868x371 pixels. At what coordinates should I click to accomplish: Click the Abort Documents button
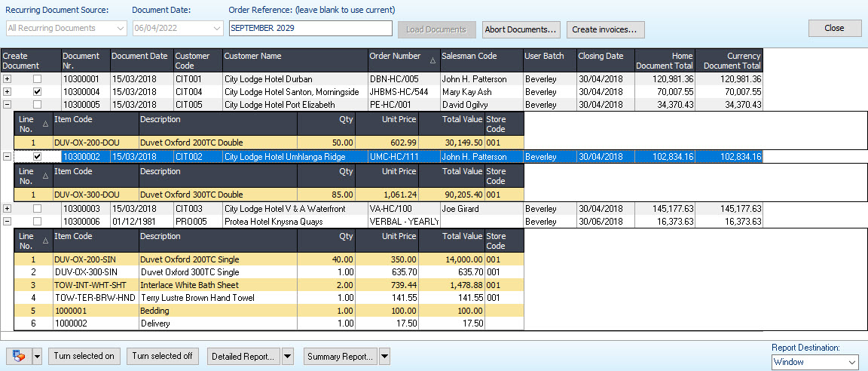[x=521, y=30]
